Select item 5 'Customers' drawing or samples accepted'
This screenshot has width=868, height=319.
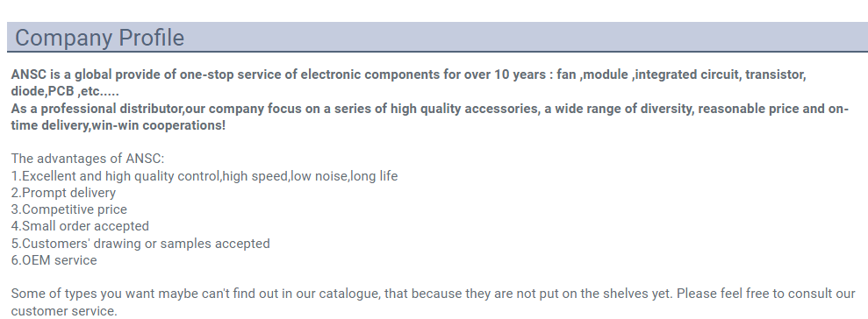coord(140,244)
